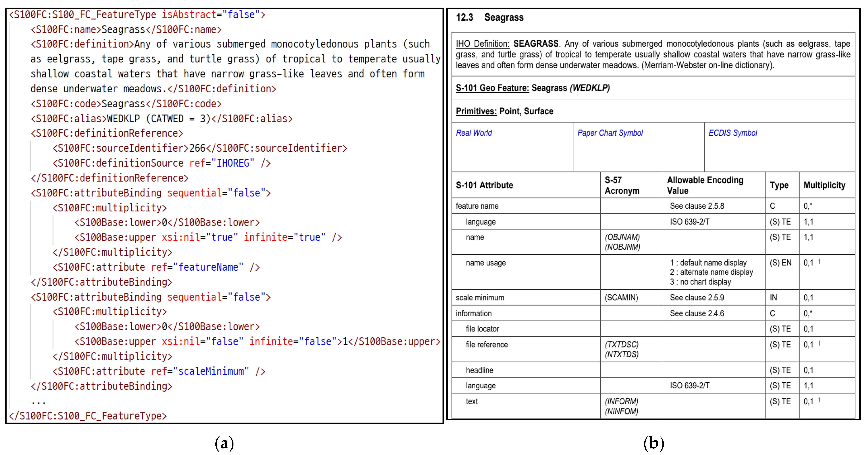
Task: Select the scale minimum attribute row
Action: tap(480, 298)
